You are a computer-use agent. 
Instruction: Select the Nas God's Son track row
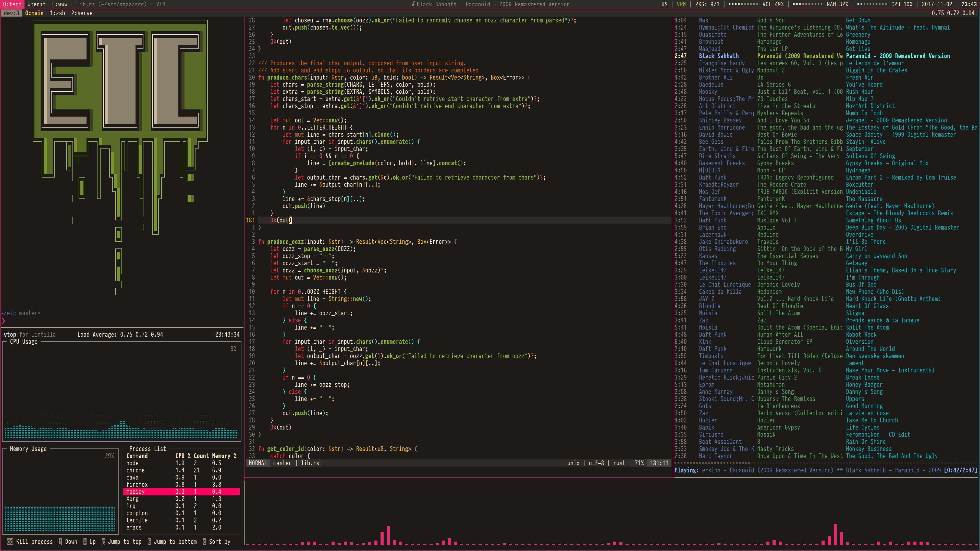[826, 20]
